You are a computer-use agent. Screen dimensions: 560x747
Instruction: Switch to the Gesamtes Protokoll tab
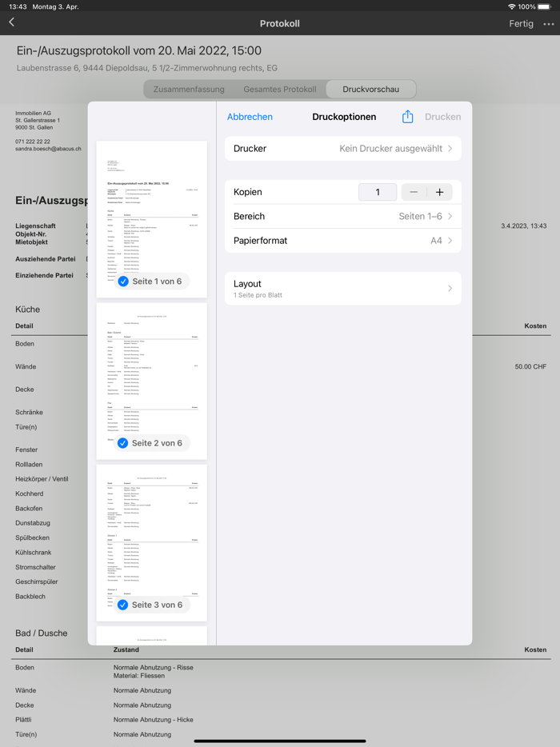click(280, 89)
